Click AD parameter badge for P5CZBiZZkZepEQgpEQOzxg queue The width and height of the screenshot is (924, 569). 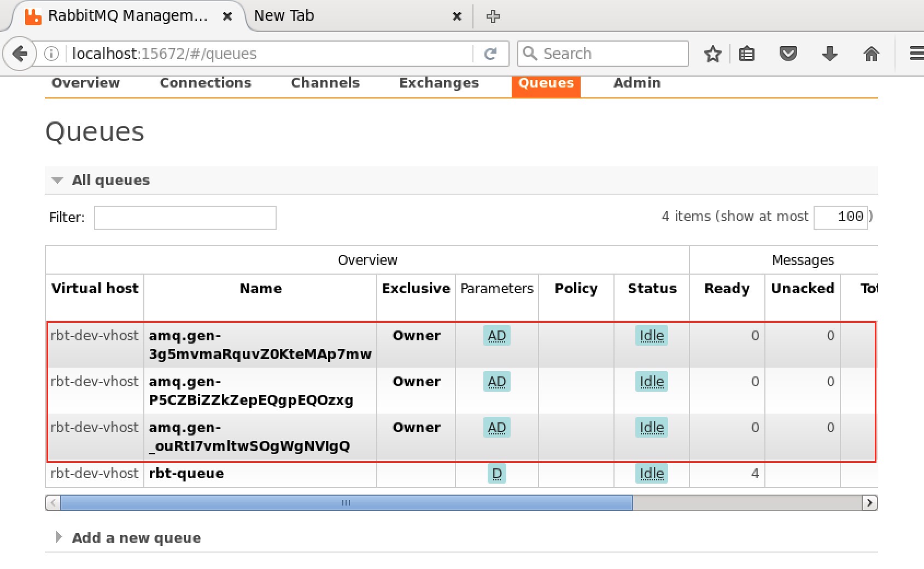click(497, 381)
